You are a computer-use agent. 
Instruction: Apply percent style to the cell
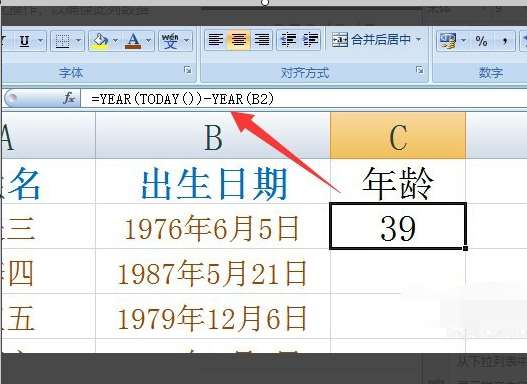pos(481,41)
